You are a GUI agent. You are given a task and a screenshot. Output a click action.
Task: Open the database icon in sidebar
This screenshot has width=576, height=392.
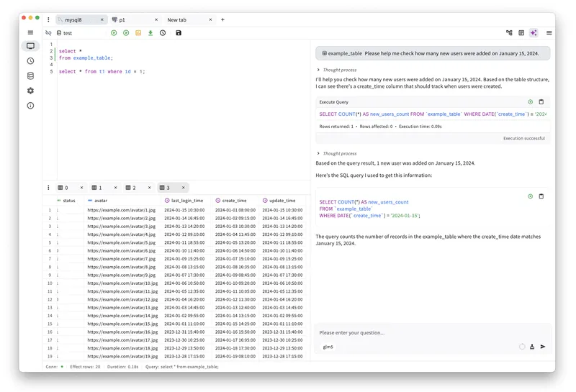30,76
